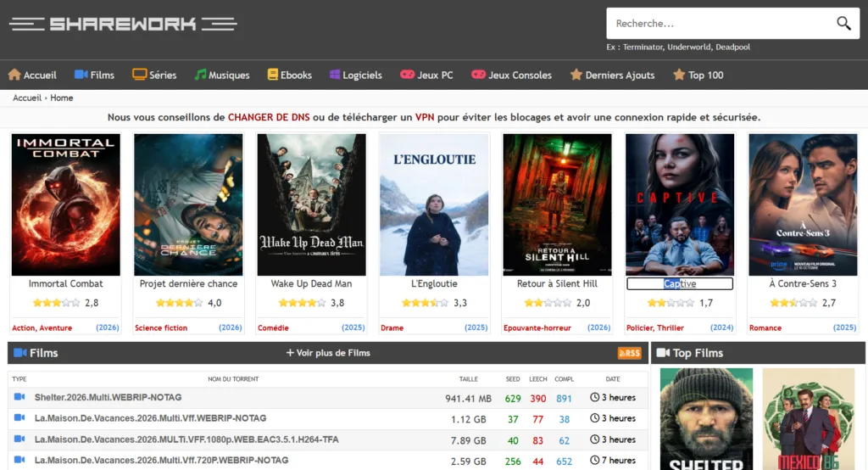868x470 pixels.
Task: Click the Top 100 star icon
Action: [679, 75]
